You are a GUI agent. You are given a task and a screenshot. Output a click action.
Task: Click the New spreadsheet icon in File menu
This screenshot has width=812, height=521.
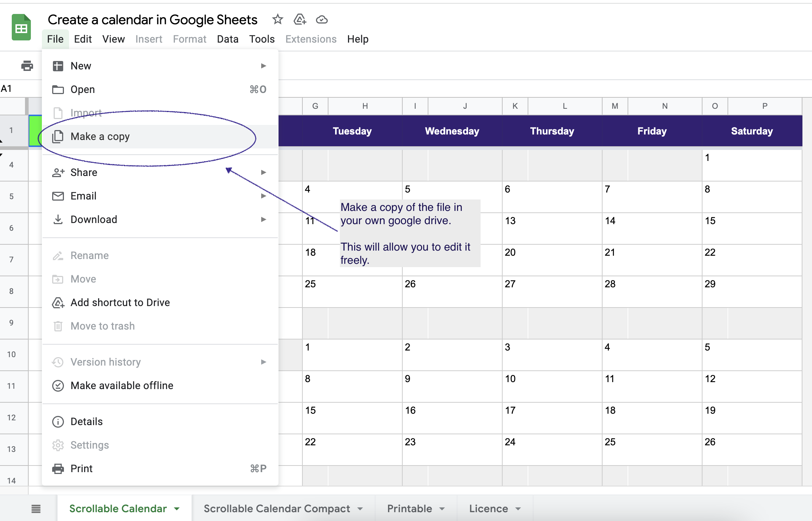click(58, 66)
